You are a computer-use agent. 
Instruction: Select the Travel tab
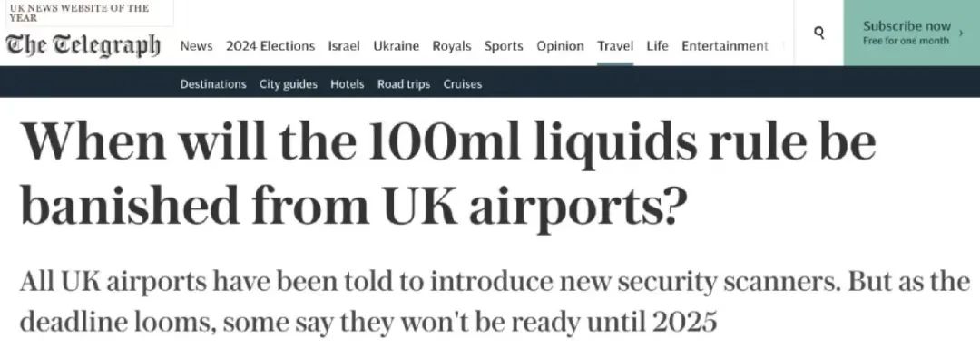(615, 46)
